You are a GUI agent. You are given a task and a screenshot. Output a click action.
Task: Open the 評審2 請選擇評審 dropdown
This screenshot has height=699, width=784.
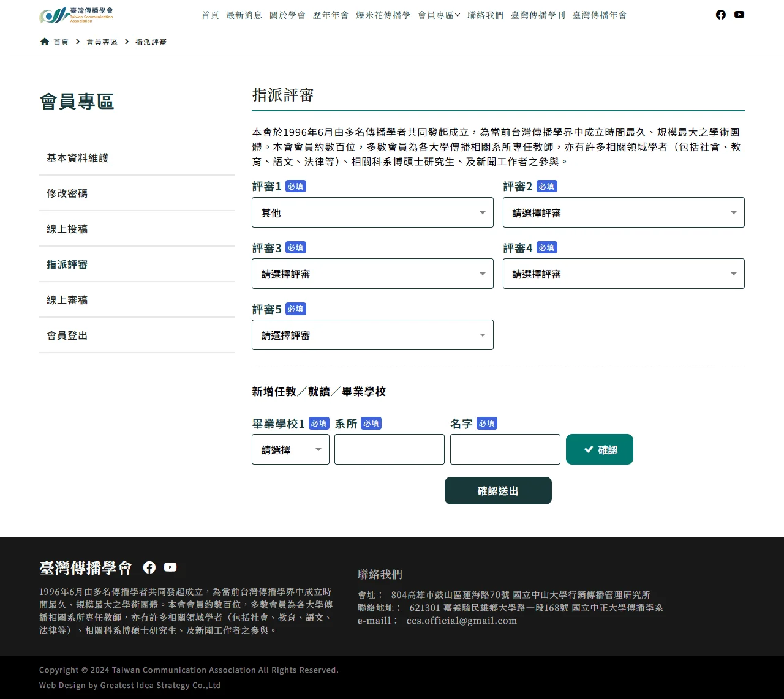coord(624,212)
